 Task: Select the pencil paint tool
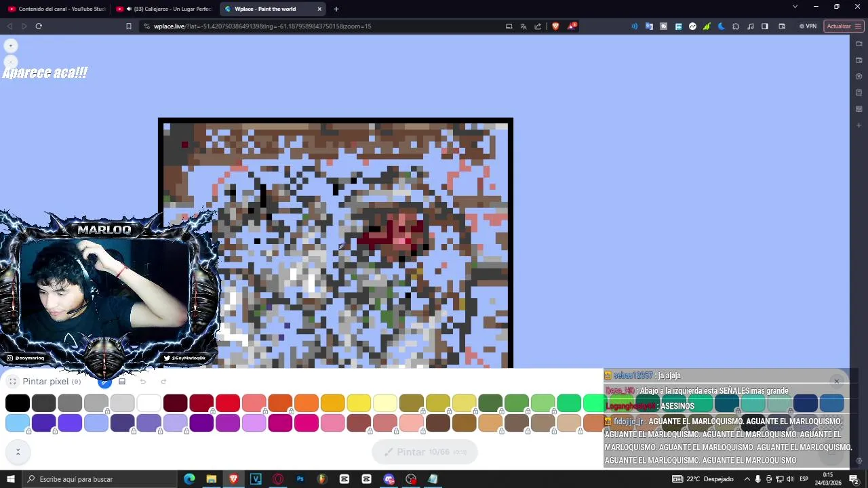click(104, 382)
